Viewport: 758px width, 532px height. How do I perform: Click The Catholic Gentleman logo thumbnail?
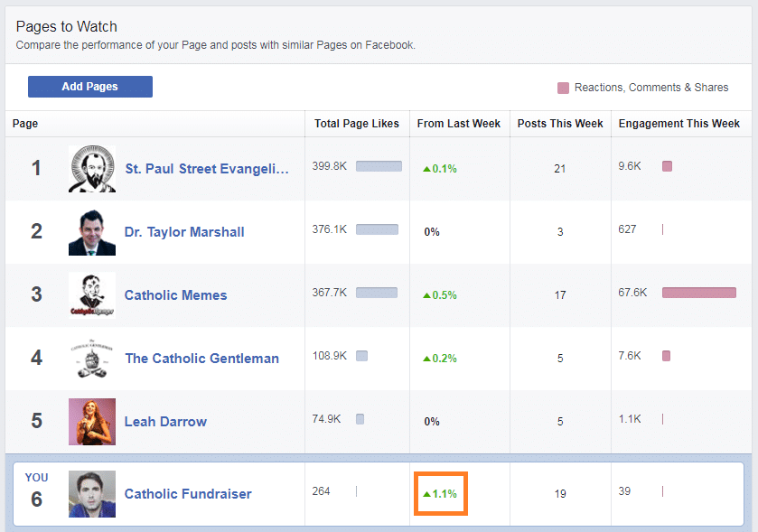pos(92,359)
